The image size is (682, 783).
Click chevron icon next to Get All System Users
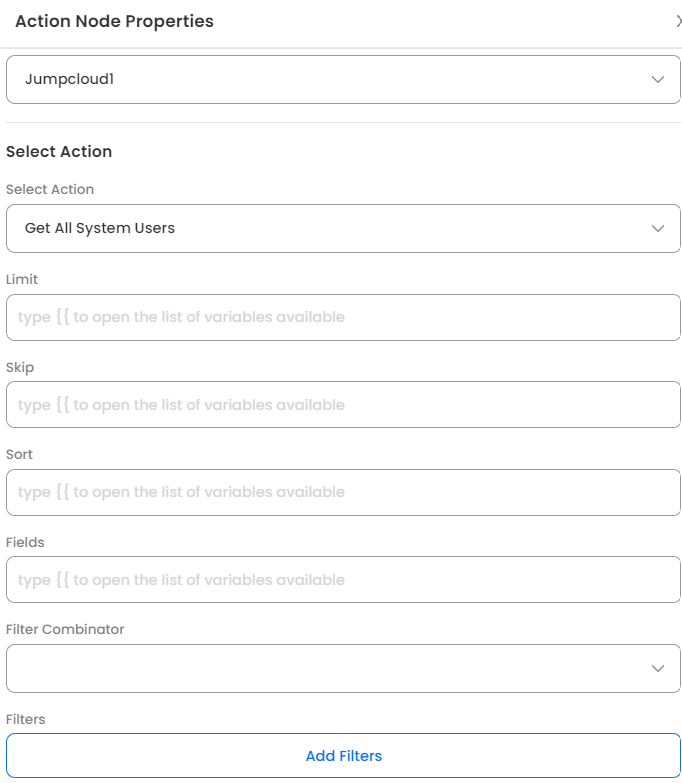658,228
